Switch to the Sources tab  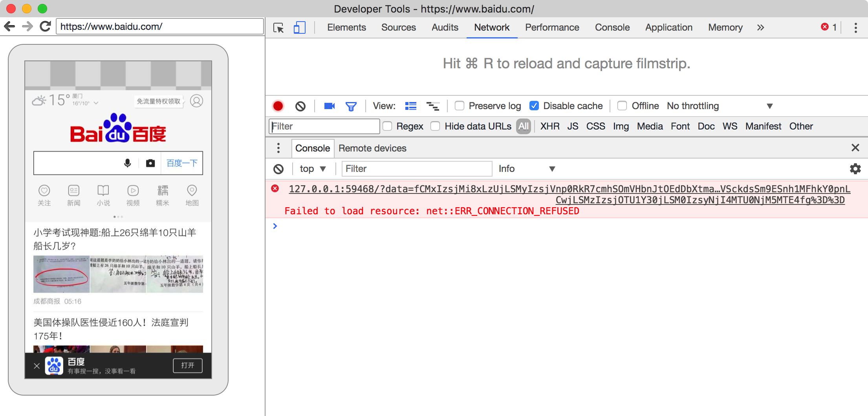point(398,27)
